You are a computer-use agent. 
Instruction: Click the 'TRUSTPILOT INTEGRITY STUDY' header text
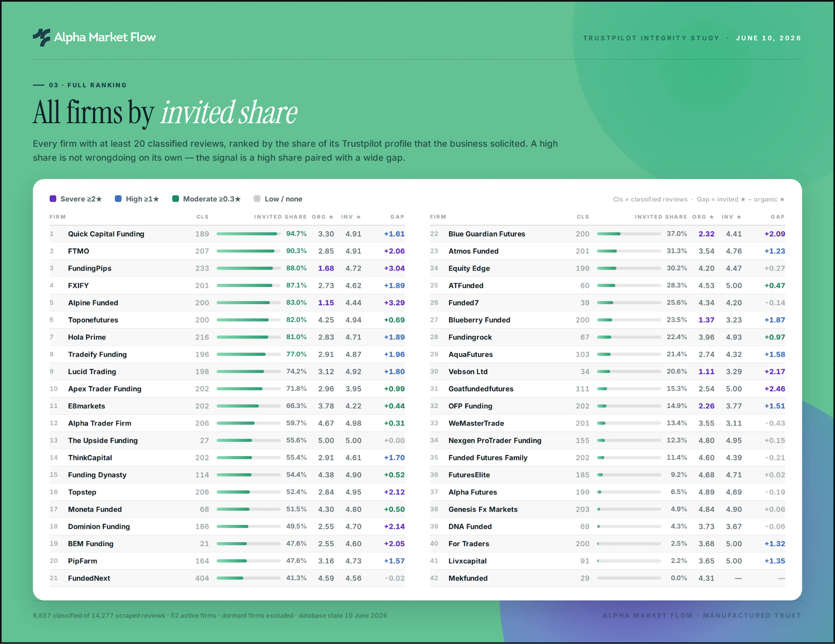651,38
